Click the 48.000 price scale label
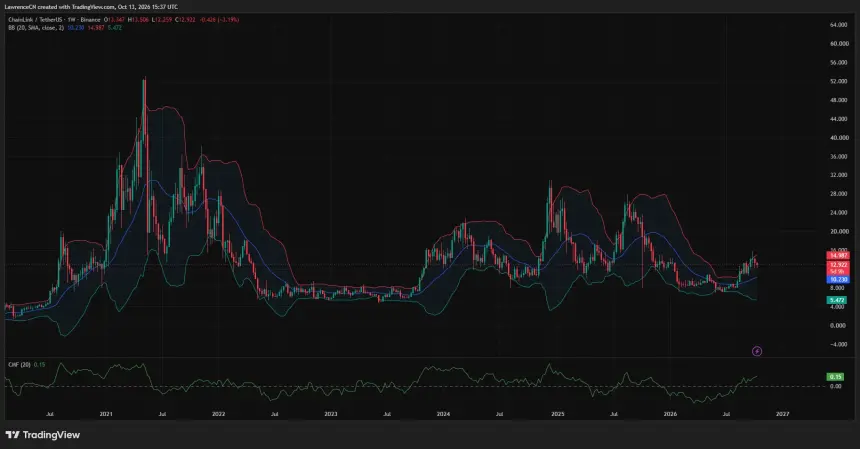Image resolution: width=860 pixels, height=449 pixels. pyautogui.click(x=839, y=100)
